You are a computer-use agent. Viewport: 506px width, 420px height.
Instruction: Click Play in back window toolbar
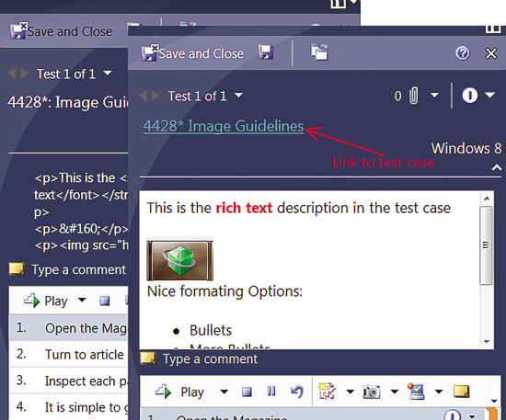coord(46,301)
